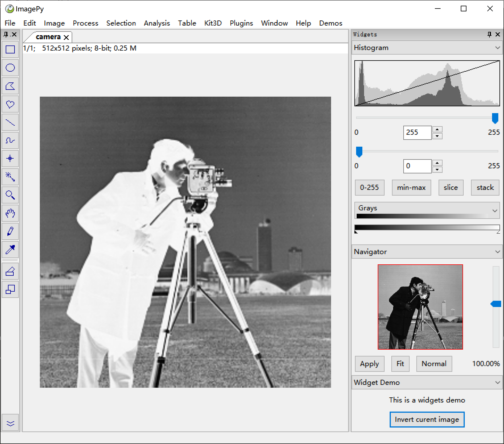Increment the upper limit value stepper
Image resolution: width=504 pixels, height=444 pixels.
pos(437,130)
